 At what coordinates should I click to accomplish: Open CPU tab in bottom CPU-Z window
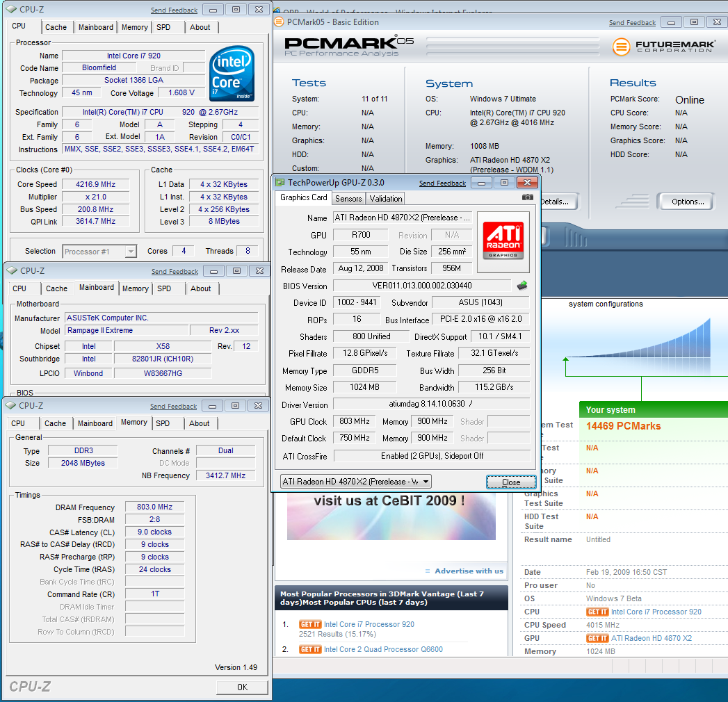pos(18,423)
